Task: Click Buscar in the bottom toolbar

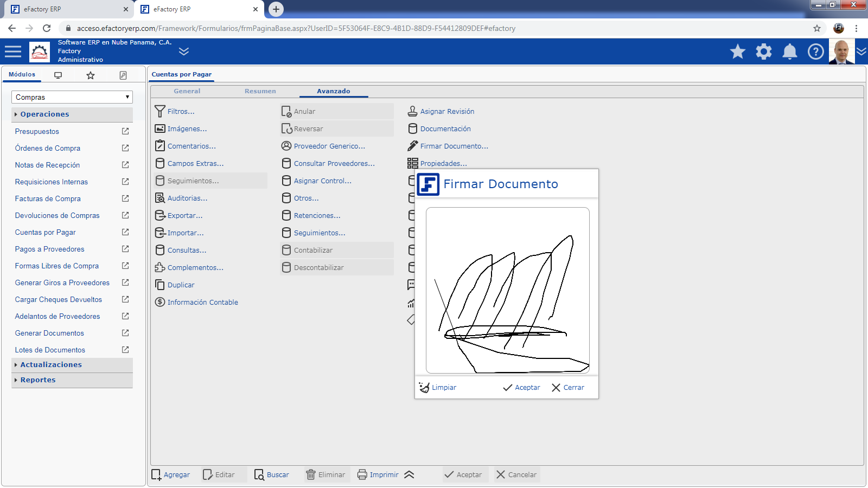Action: 272,474
